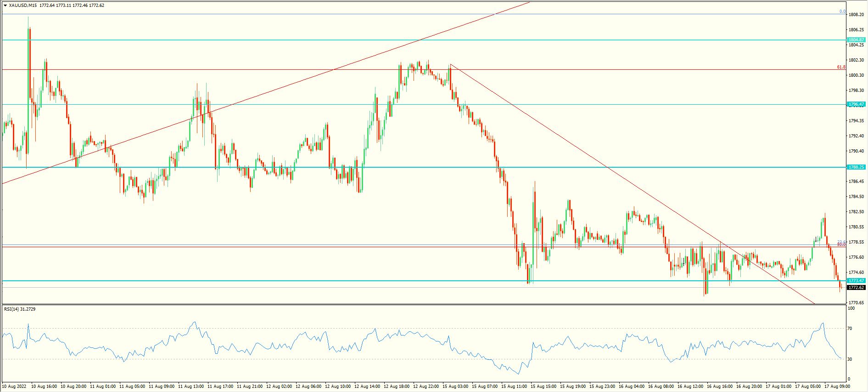
Task: Select the cyan 1796.47 price level label
Action: point(857,104)
